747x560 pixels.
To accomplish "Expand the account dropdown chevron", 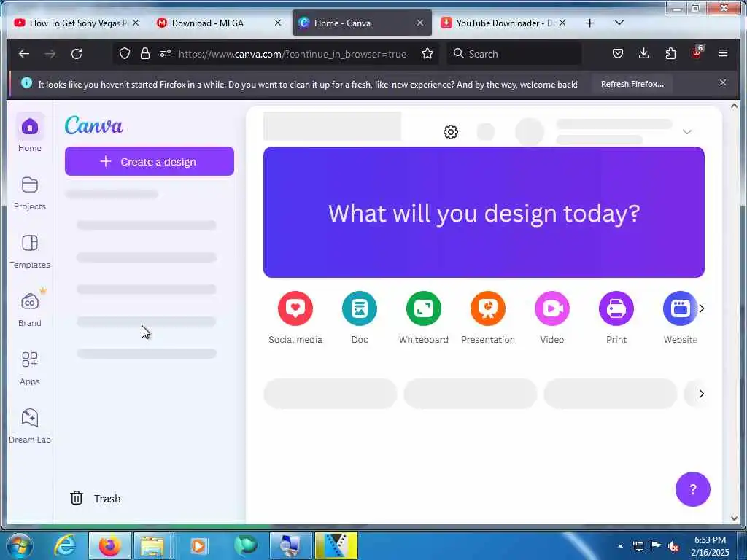I will pyautogui.click(x=686, y=132).
